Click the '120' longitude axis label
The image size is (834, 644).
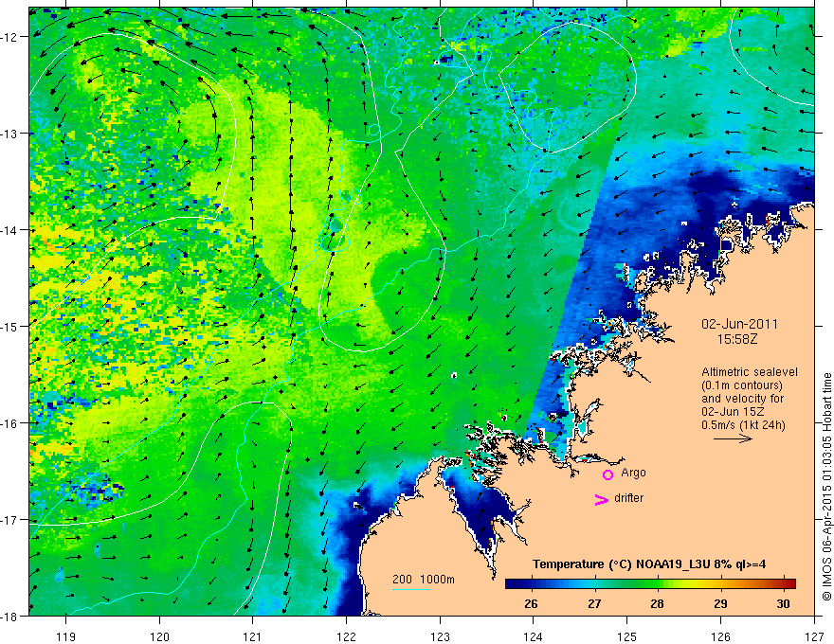point(159,636)
